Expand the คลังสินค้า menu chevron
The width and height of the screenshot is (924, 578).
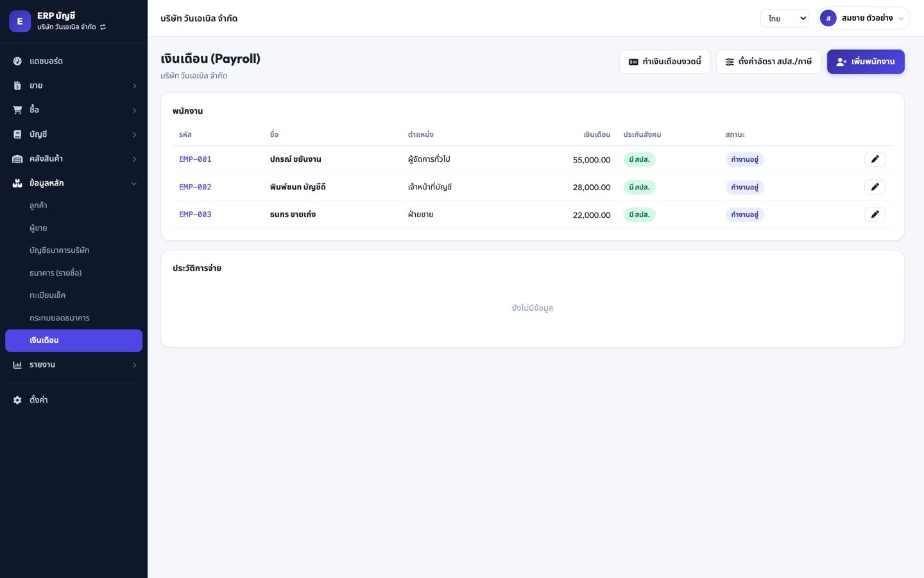tap(134, 159)
